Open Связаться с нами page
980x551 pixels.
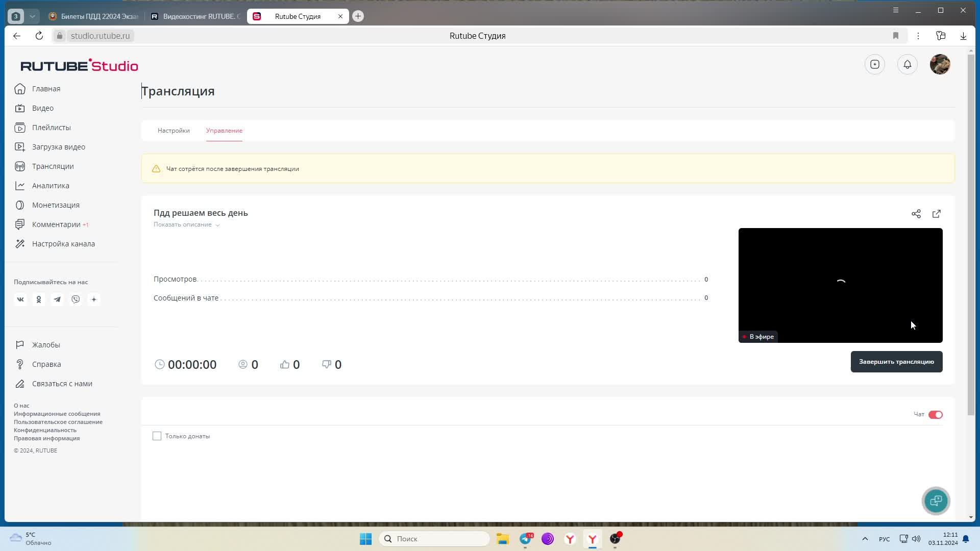(x=54, y=384)
